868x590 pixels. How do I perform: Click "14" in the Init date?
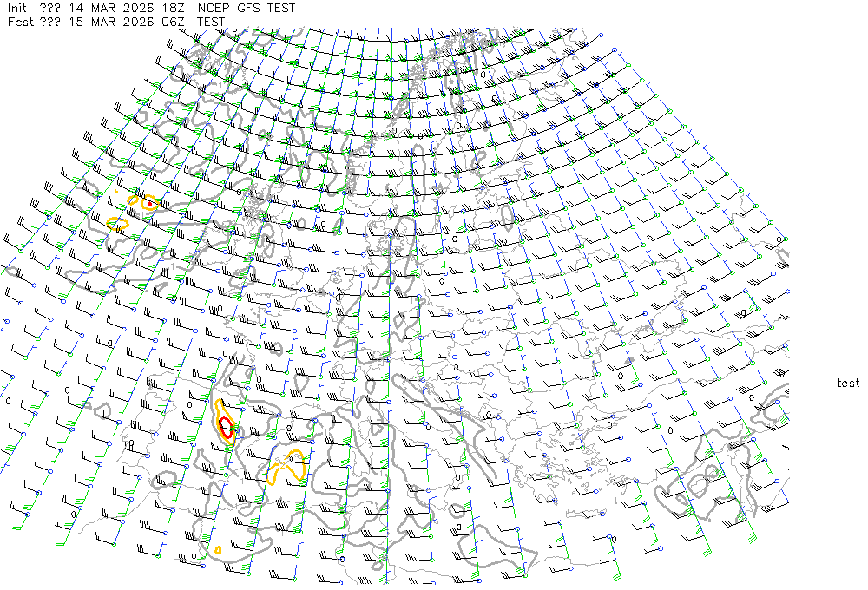[78, 8]
